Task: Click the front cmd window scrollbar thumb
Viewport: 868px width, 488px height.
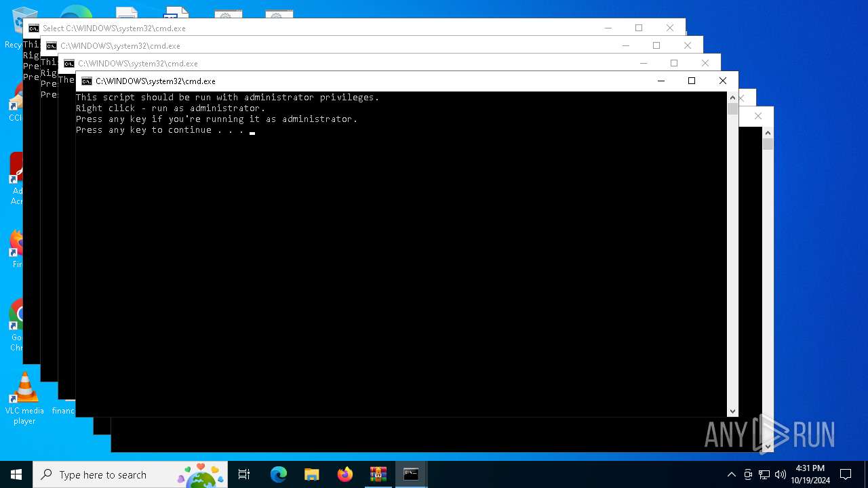Action: click(x=732, y=109)
